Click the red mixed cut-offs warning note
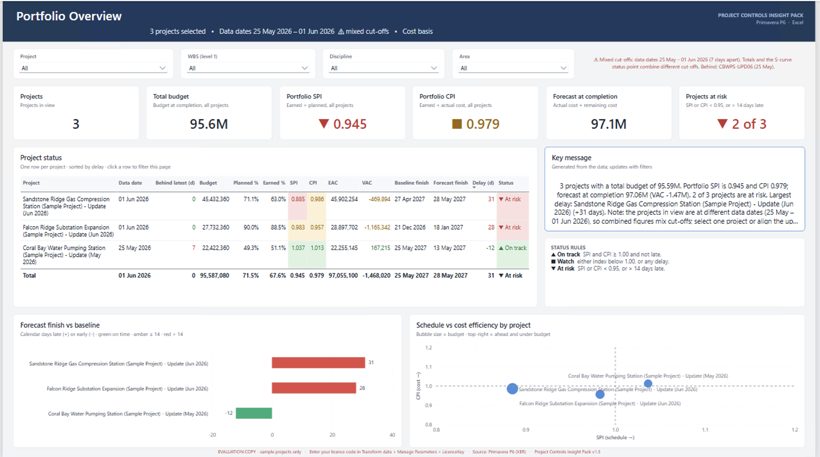This screenshot has height=457, width=820. click(x=693, y=63)
